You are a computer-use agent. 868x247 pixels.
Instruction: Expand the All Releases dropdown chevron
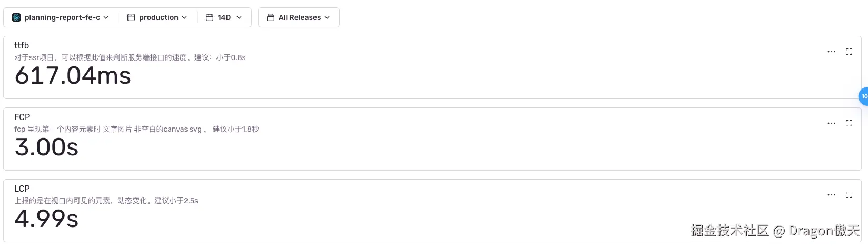click(x=327, y=17)
